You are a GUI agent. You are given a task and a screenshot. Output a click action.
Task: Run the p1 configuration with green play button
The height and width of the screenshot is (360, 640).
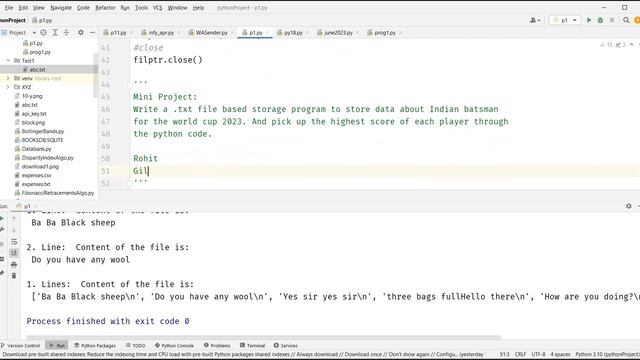tap(589, 20)
